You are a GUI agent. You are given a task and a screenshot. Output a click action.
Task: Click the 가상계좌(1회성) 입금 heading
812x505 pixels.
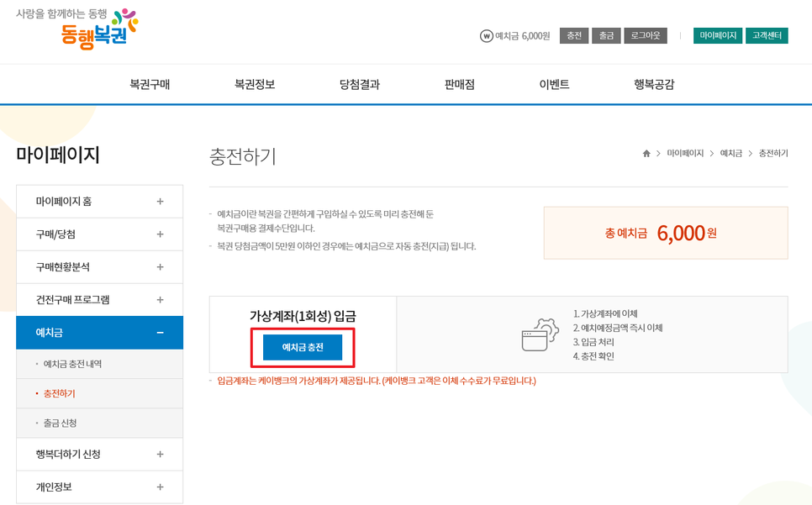(303, 316)
